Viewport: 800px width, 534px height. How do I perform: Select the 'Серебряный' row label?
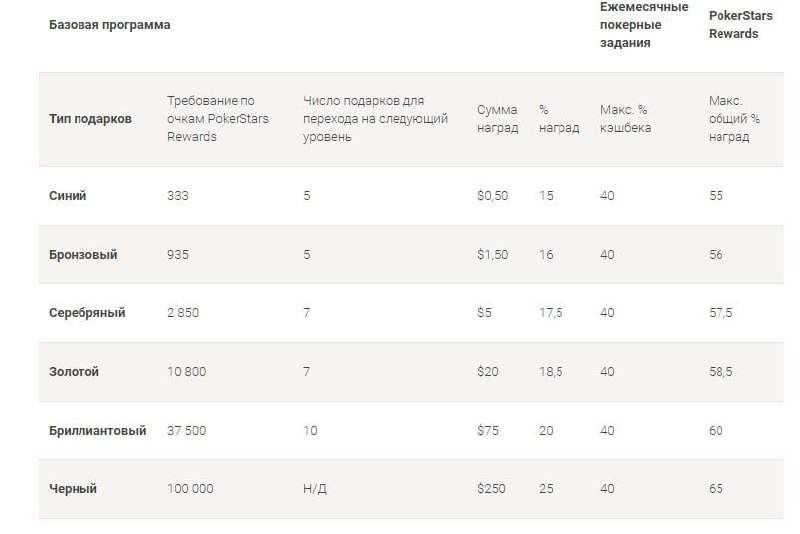[87, 313]
